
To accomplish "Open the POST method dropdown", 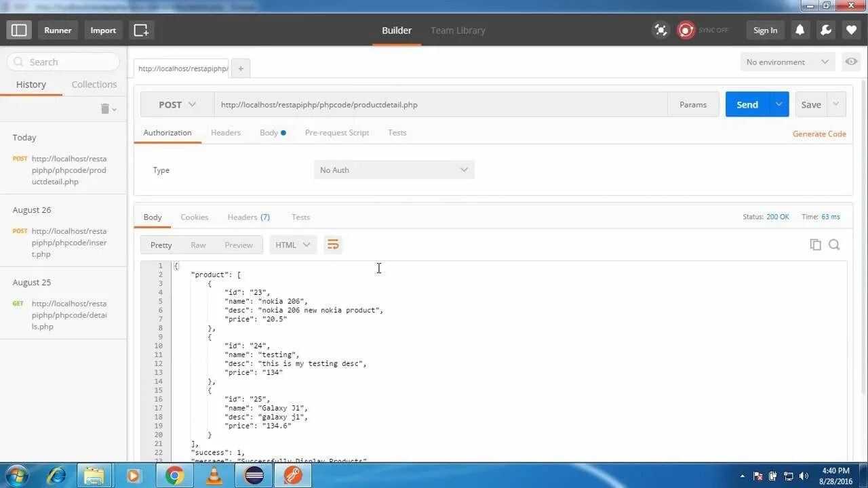I will click(x=178, y=104).
